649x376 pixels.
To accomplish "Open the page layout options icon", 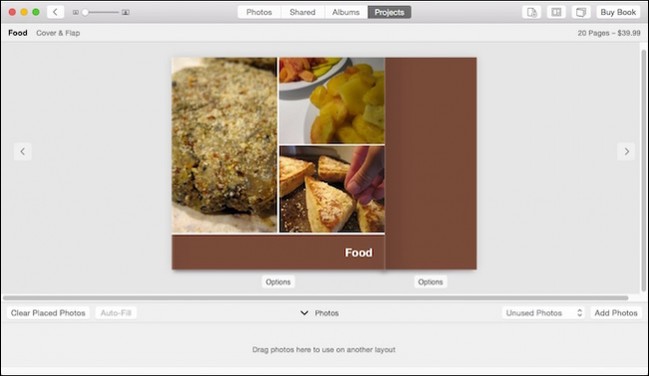I will click(556, 12).
